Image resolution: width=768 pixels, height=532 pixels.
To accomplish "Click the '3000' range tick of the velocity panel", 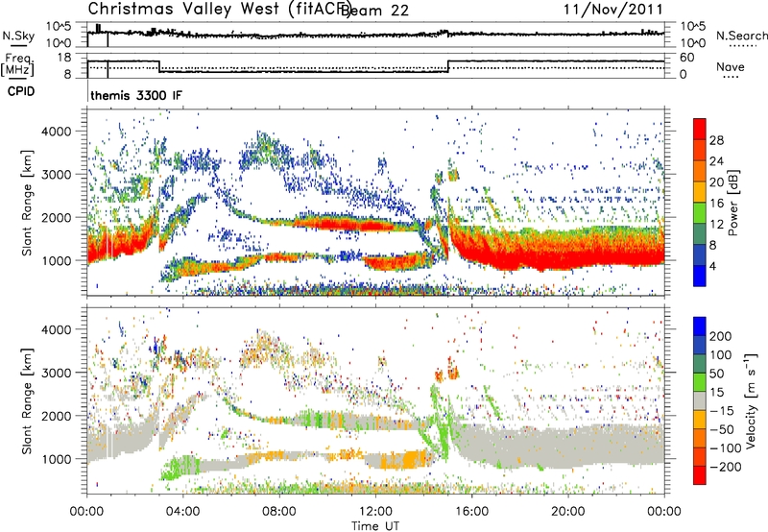I will (57, 373).
